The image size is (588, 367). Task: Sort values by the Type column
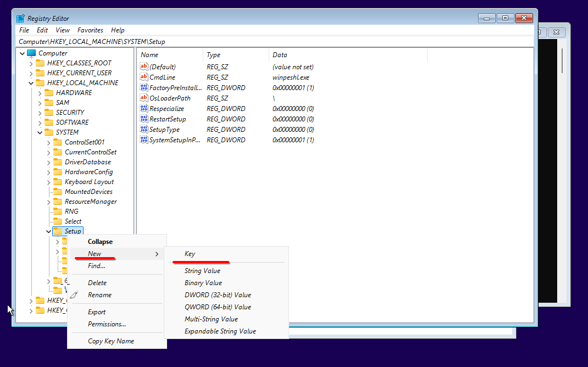tap(236, 55)
